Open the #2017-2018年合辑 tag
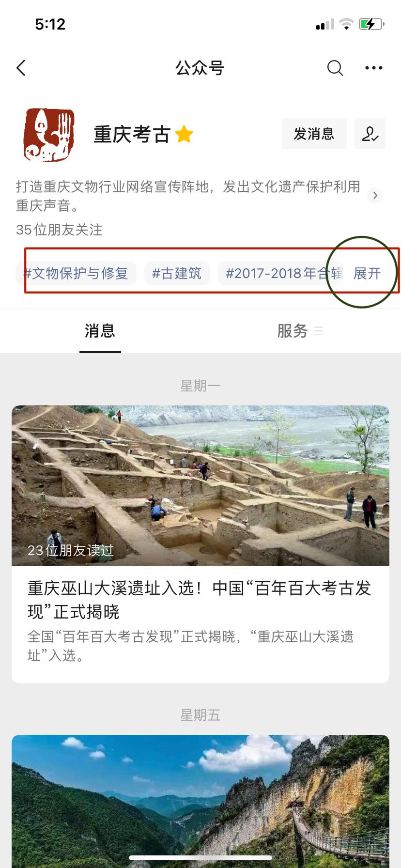 281,273
